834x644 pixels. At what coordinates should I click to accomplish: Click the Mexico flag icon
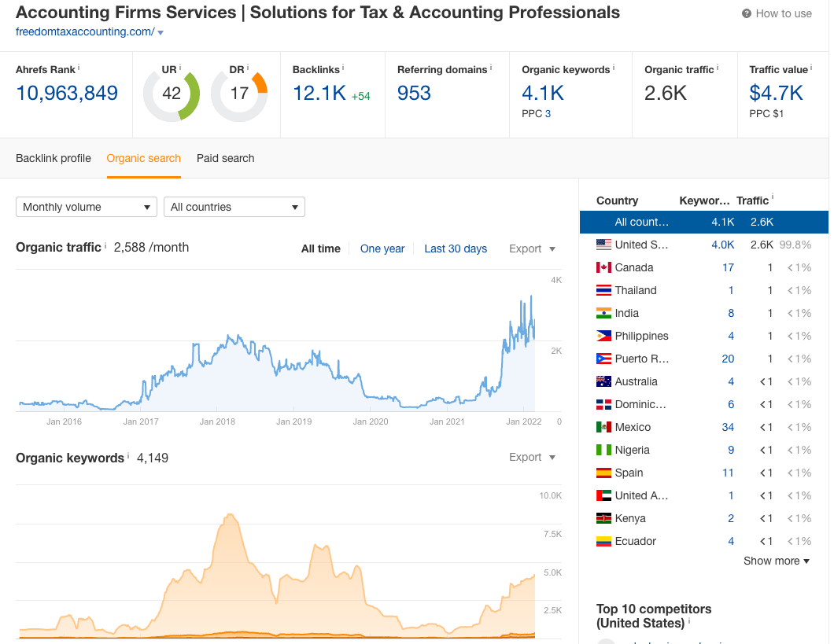coord(603,428)
